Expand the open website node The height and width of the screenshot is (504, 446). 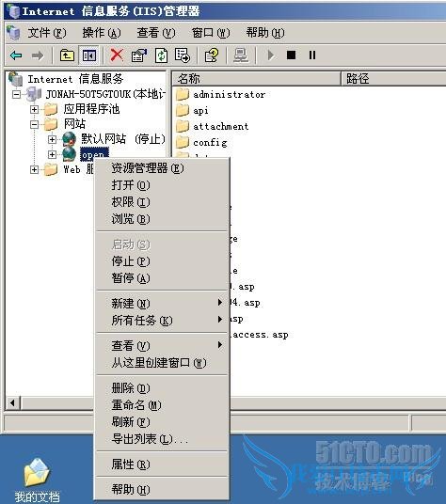coord(52,154)
